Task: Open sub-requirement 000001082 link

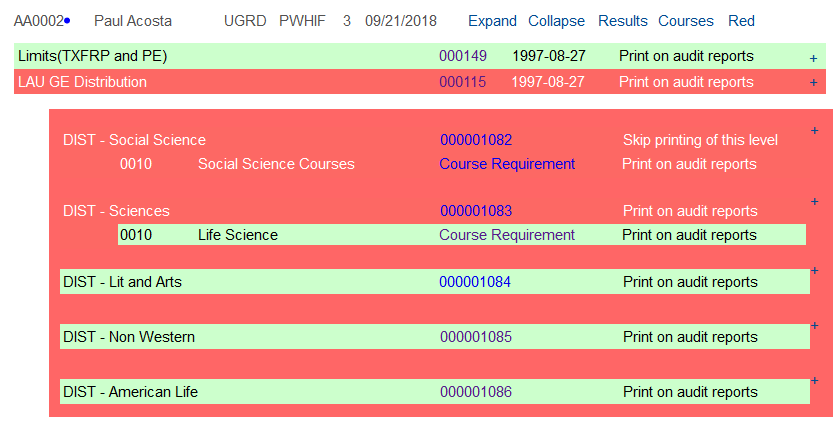Action: pyautogui.click(x=476, y=140)
